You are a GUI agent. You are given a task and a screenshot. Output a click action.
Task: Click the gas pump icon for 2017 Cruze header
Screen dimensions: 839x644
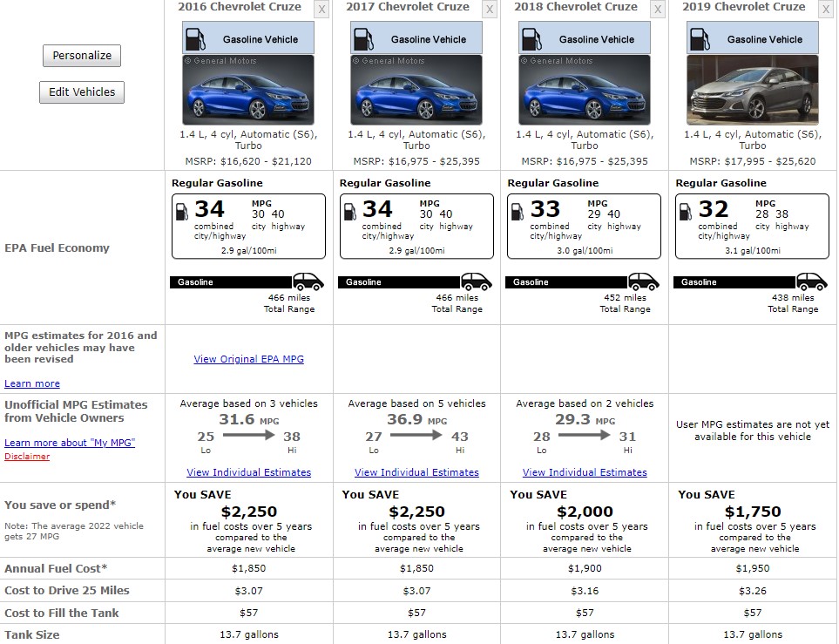point(363,39)
